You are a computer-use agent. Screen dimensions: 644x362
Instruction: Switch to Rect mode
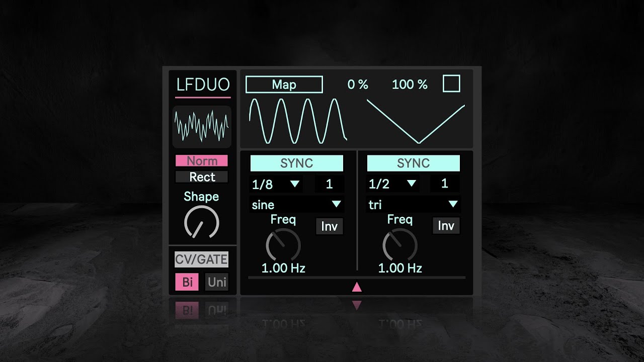click(x=202, y=177)
